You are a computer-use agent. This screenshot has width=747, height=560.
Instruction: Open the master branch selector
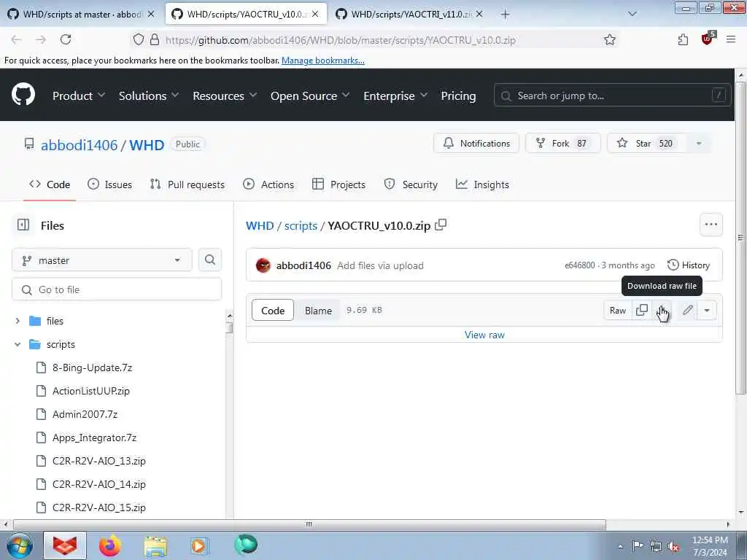click(x=102, y=260)
